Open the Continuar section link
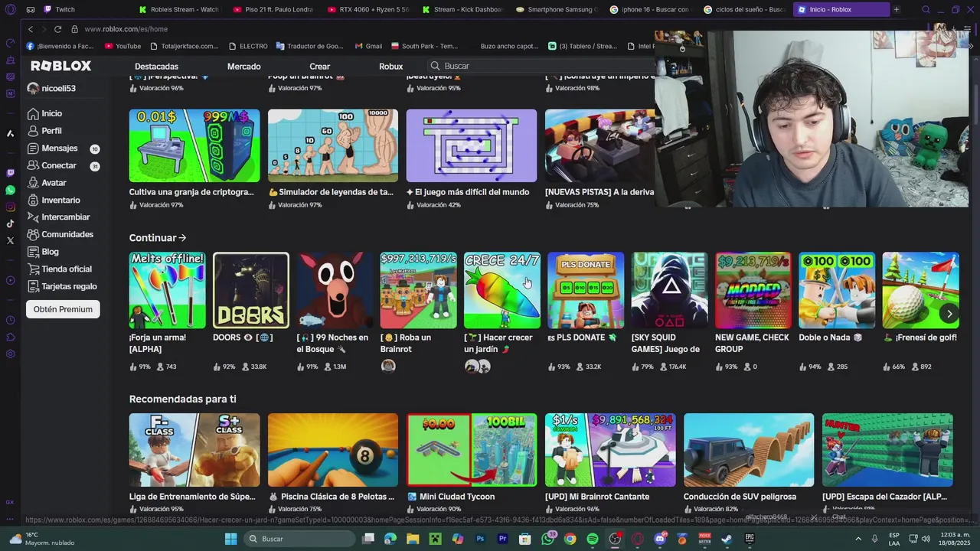Image resolution: width=980 pixels, height=551 pixels. coord(158,238)
